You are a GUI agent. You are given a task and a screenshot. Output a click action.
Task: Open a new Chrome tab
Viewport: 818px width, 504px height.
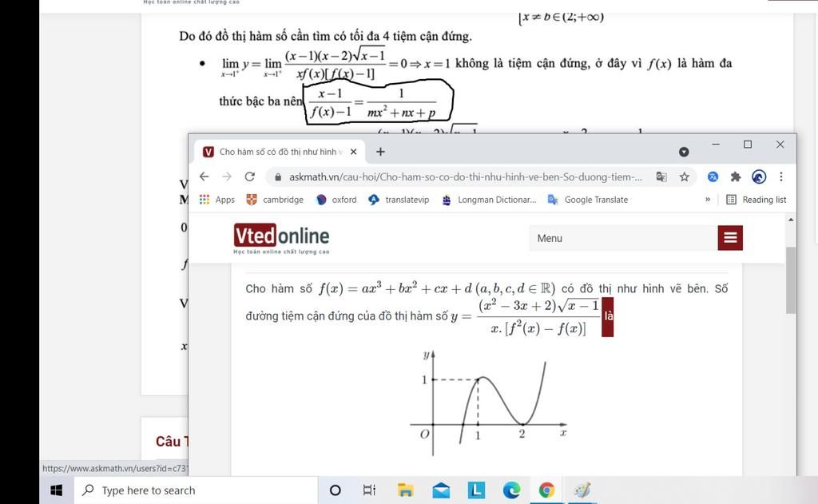[x=380, y=151]
